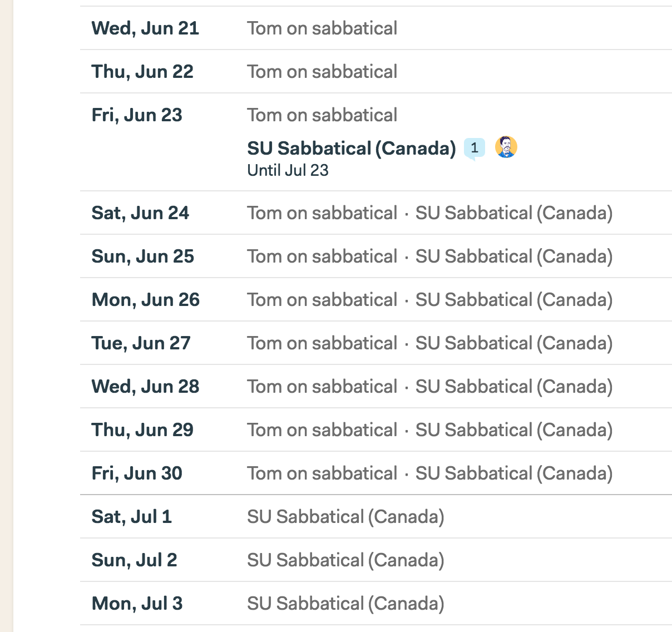The image size is (672, 632).
Task: Click the avatar next to SU Sabbatical (Canada)
Action: click(506, 147)
